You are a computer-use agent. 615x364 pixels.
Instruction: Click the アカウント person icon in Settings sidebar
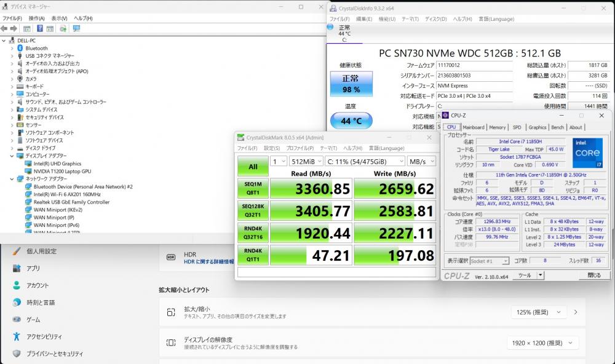click(x=17, y=285)
